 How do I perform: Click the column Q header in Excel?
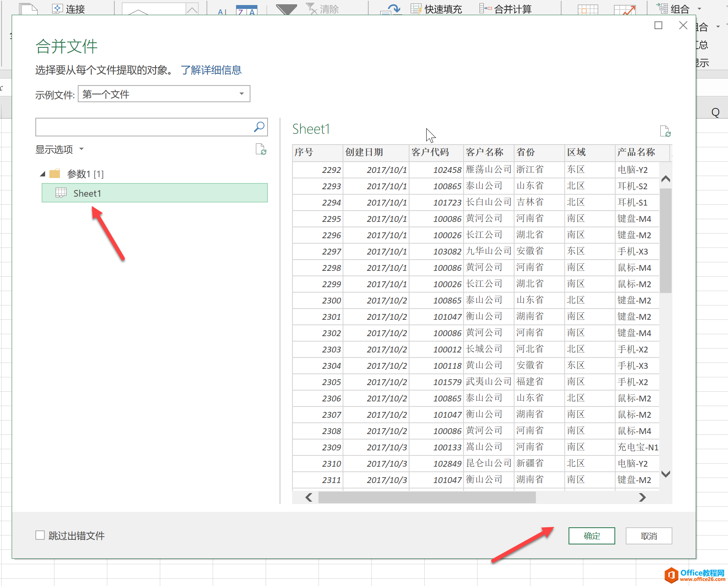tap(715, 112)
